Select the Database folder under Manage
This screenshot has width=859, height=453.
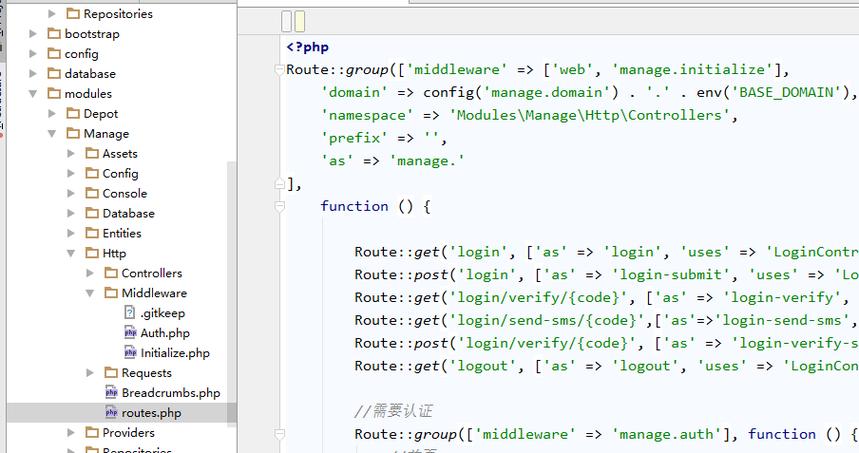(x=129, y=213)
